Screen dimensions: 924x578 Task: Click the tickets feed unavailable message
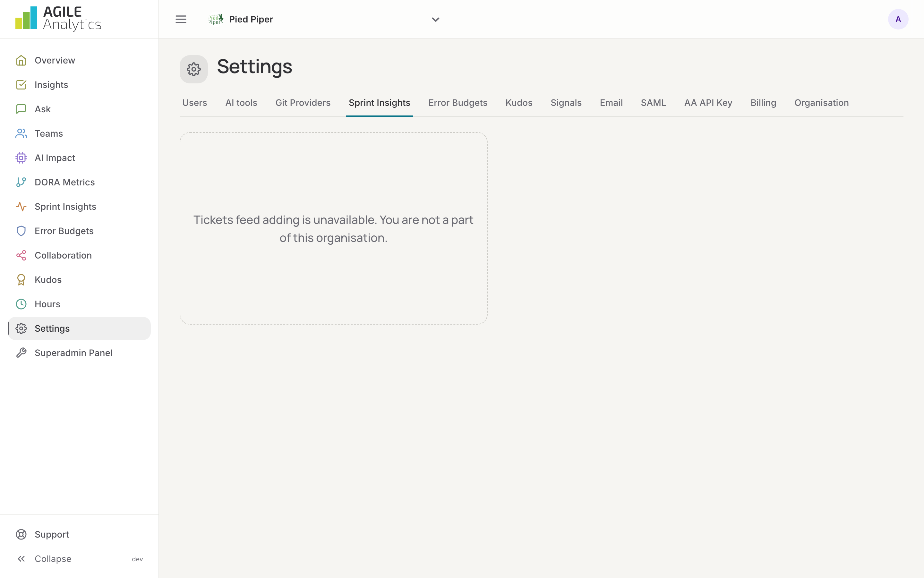click(333, 229)
